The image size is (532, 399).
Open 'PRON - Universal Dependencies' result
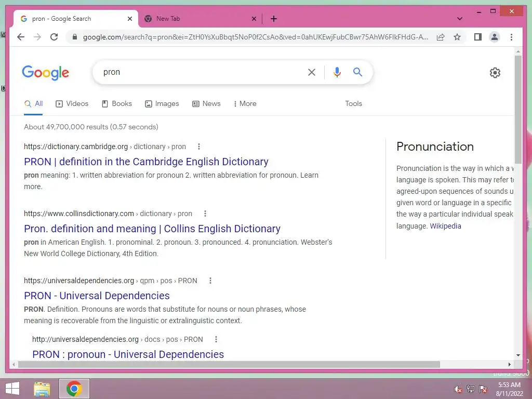point(97,296)
